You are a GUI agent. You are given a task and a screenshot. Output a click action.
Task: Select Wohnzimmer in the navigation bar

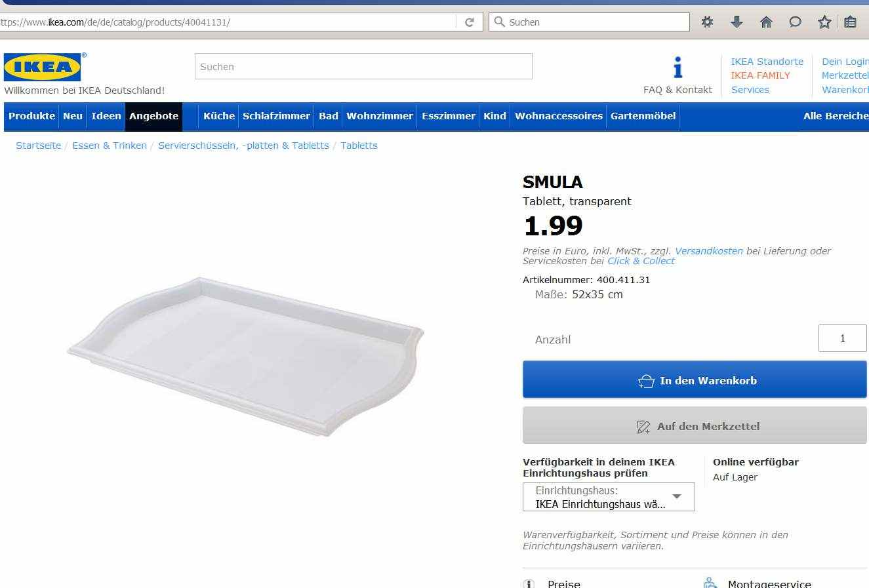(380, 116)
